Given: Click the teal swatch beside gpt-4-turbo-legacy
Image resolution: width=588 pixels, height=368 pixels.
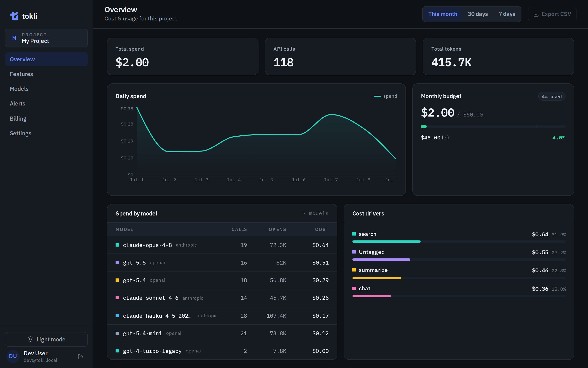Looking at the screenshot, I should click(117, 351).
